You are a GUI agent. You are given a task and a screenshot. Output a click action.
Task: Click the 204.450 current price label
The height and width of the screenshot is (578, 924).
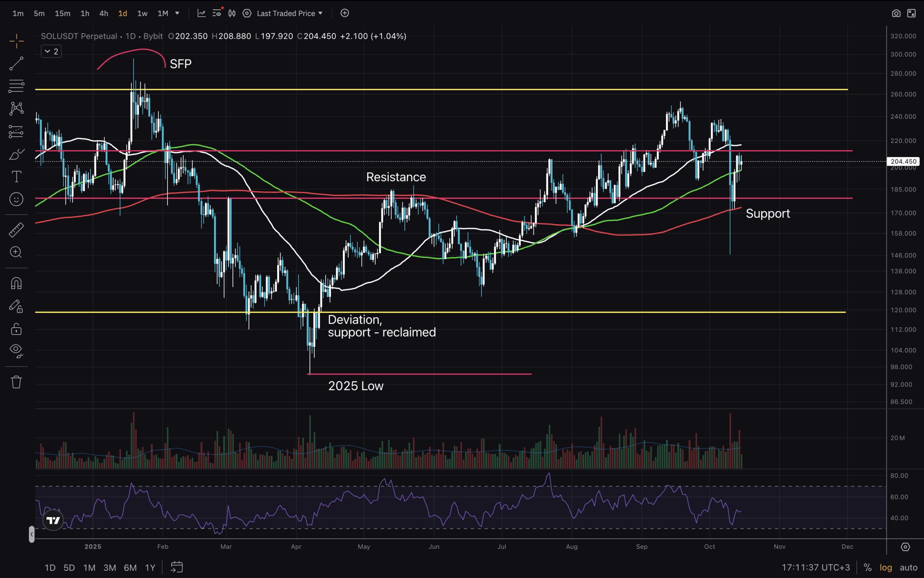(903, 161)
